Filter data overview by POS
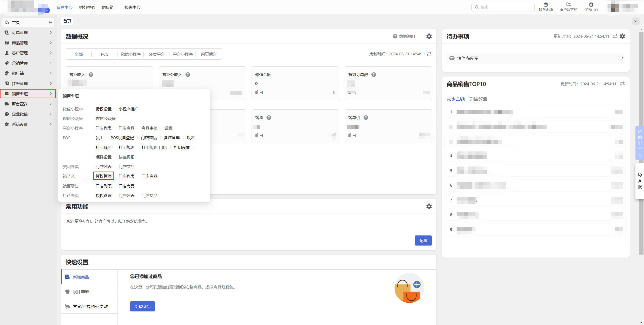 (105, 54)
